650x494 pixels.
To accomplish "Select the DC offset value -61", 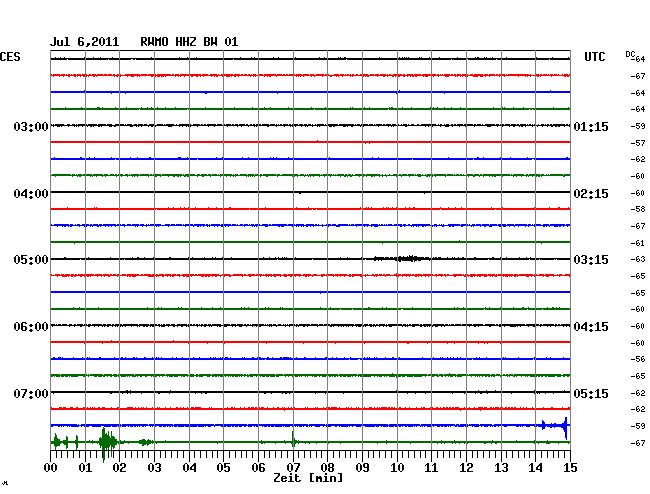I will click(x=638, y=243).
